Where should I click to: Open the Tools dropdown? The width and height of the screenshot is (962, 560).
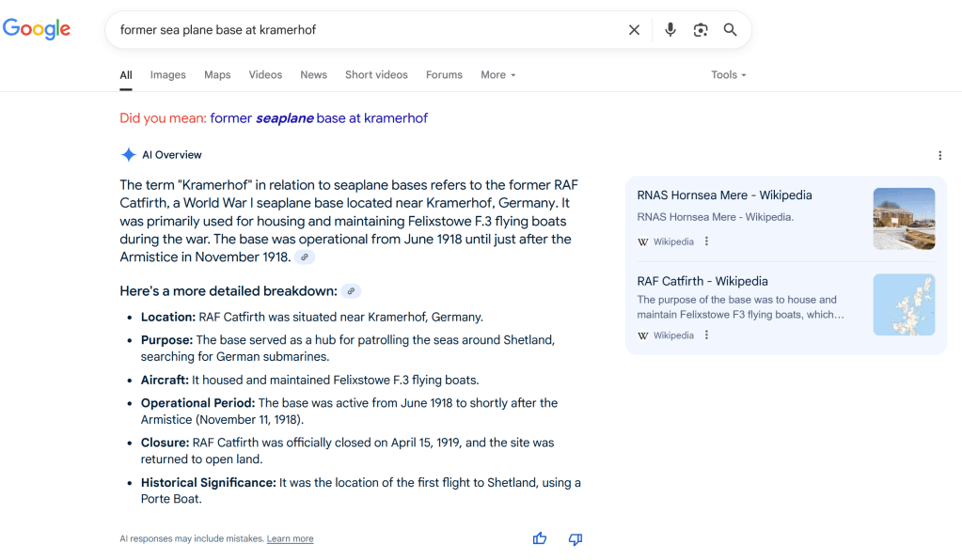[728, 75]
